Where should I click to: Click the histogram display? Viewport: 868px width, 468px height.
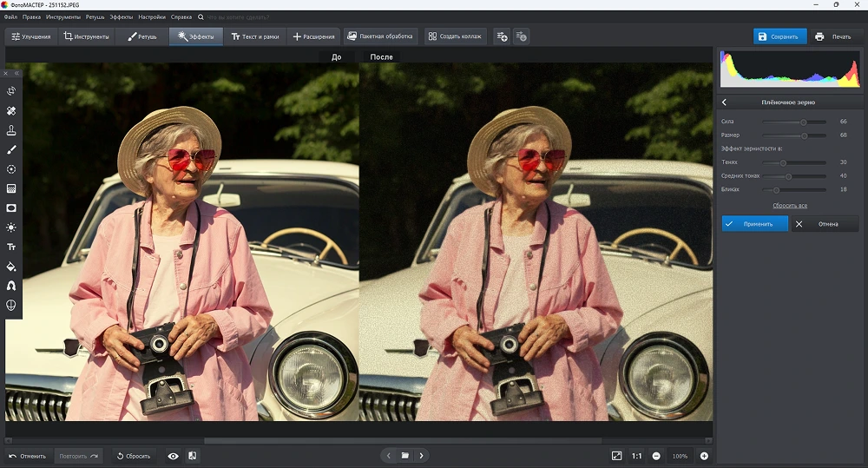coord(790,69)
